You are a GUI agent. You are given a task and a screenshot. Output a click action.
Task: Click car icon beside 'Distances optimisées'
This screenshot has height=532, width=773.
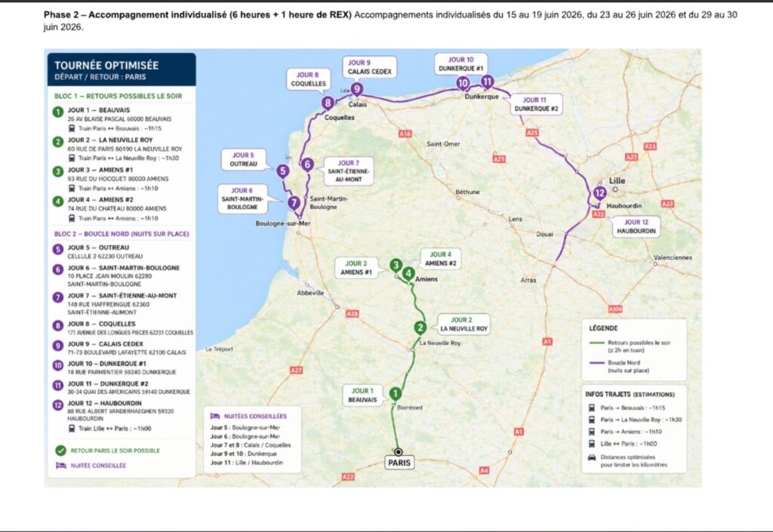[592, 457]
